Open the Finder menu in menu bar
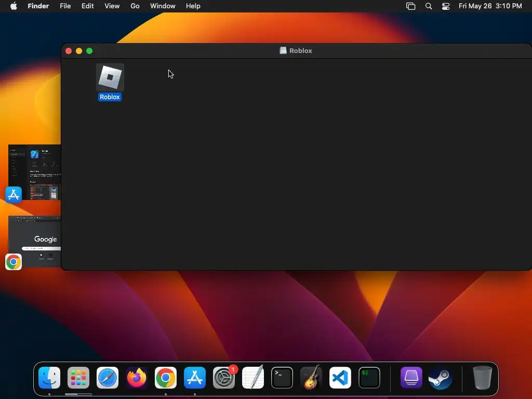 [x=38, y=6]
